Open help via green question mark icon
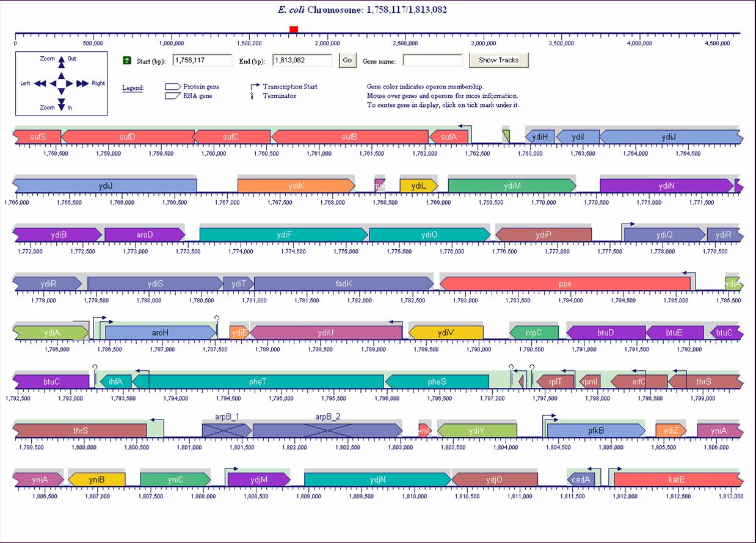756x543 pixels. 127,60
